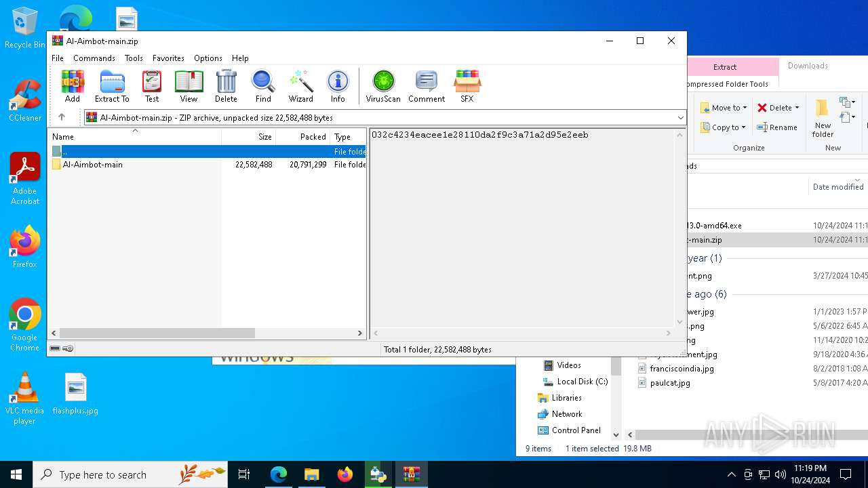
Task: Open Firefox desktop icon
Action: 25,247
